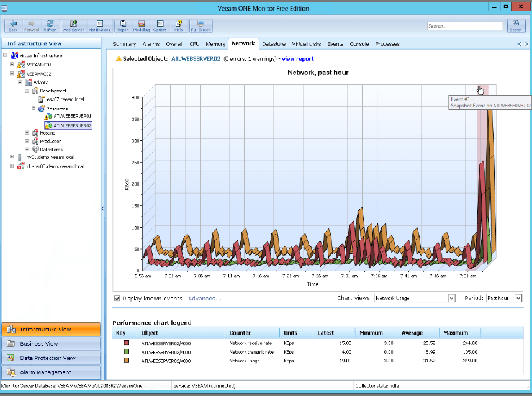Open the Period dropdown
Image resolution: width=532 pixels, height=396 pixels.
(x=518, y=298)
